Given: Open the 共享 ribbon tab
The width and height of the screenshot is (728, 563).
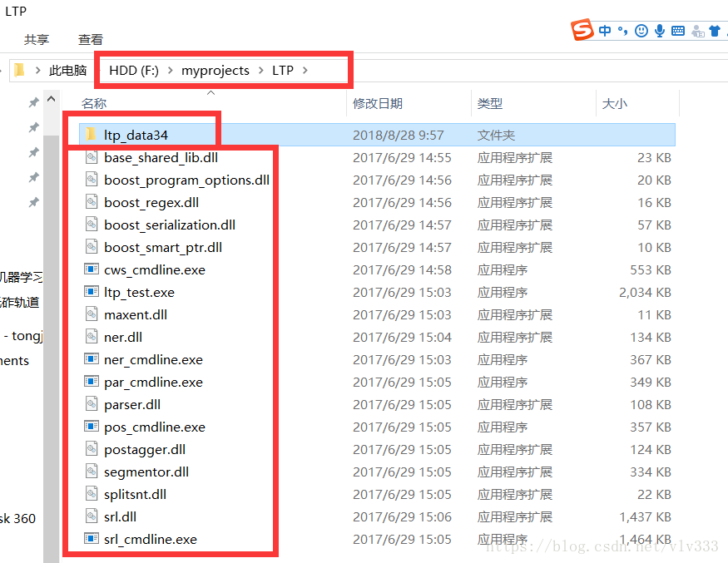Looking at the screenshot, I should [37, 39].
